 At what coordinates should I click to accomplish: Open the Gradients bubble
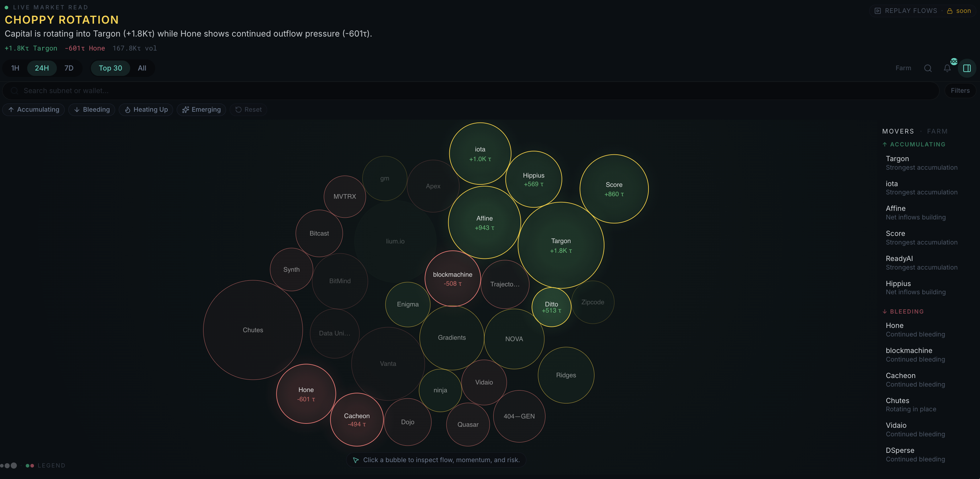[x=452, y=338]
